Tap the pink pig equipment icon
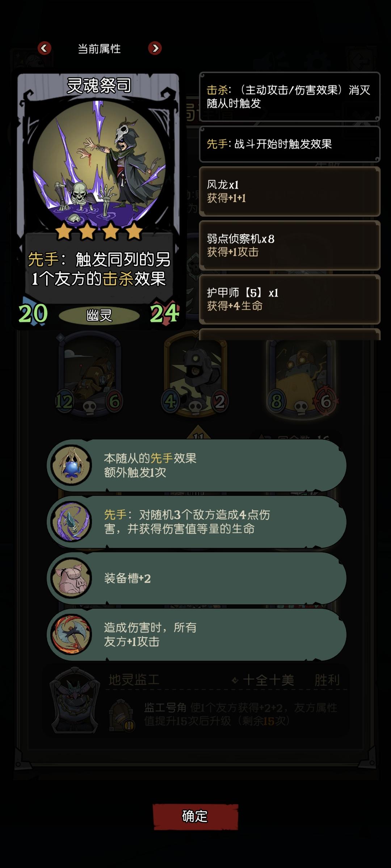The image size is (391, 868). (72, 578)
